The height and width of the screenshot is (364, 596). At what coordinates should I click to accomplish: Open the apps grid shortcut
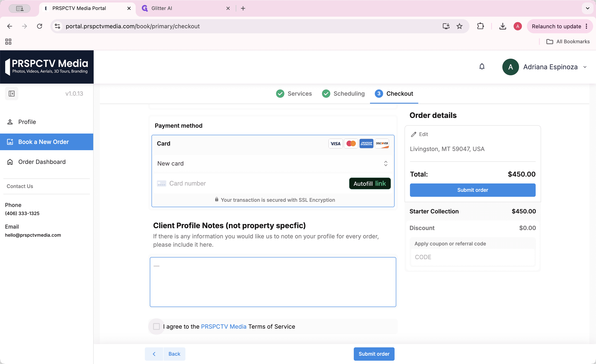point(8,42)
